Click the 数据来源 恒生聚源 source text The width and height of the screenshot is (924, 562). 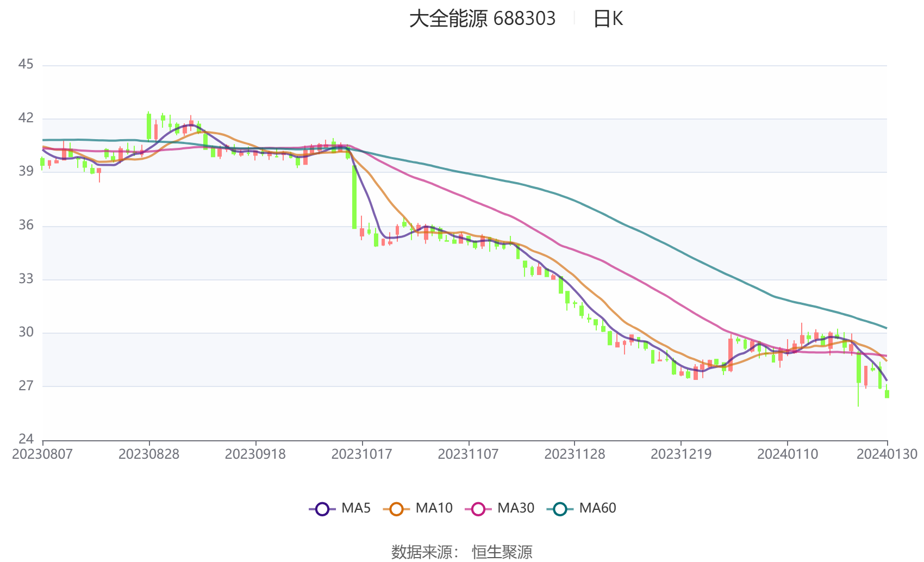462,552
